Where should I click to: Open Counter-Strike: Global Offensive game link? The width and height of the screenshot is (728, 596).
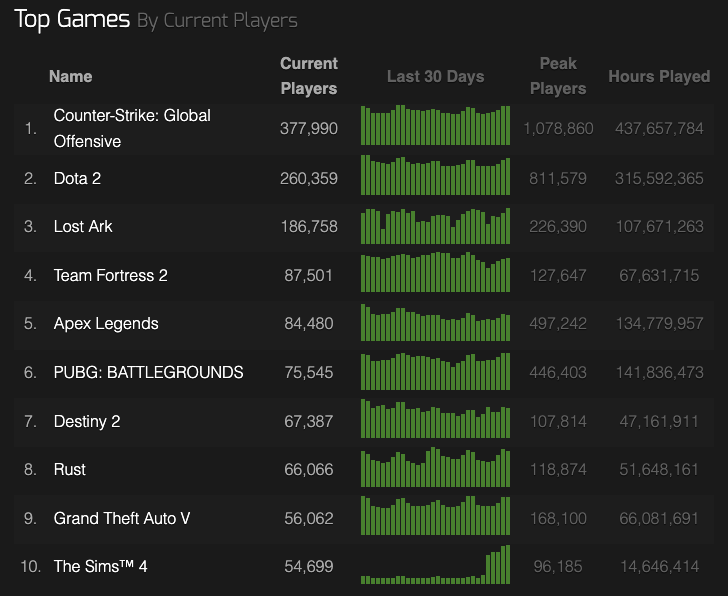132,128
